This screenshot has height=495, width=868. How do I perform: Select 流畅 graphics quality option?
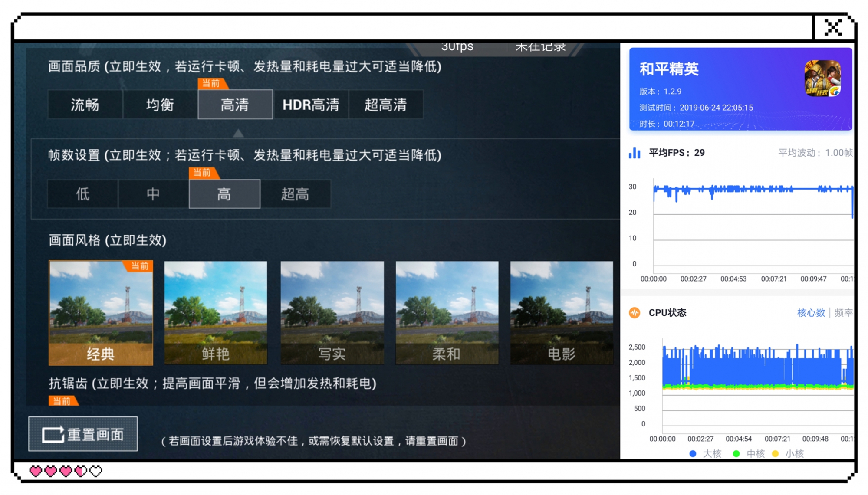[85, 105]
